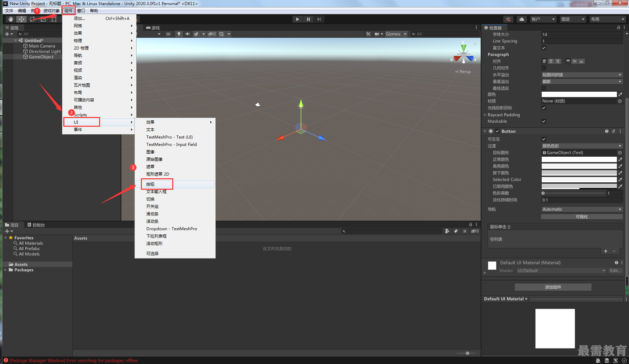Switch to the 控制台 console tab

click(x=36, y=225)
